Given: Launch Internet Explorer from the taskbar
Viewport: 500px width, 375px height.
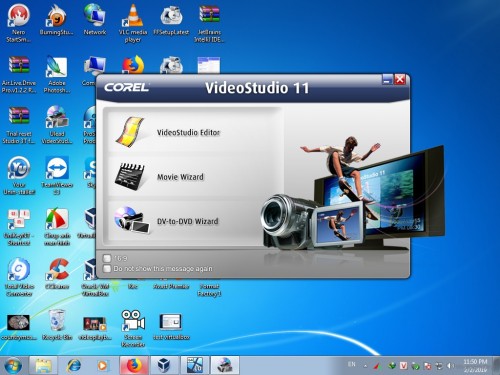Looking at the screenshot, I should pyautogui.click(x=74, y=366).
